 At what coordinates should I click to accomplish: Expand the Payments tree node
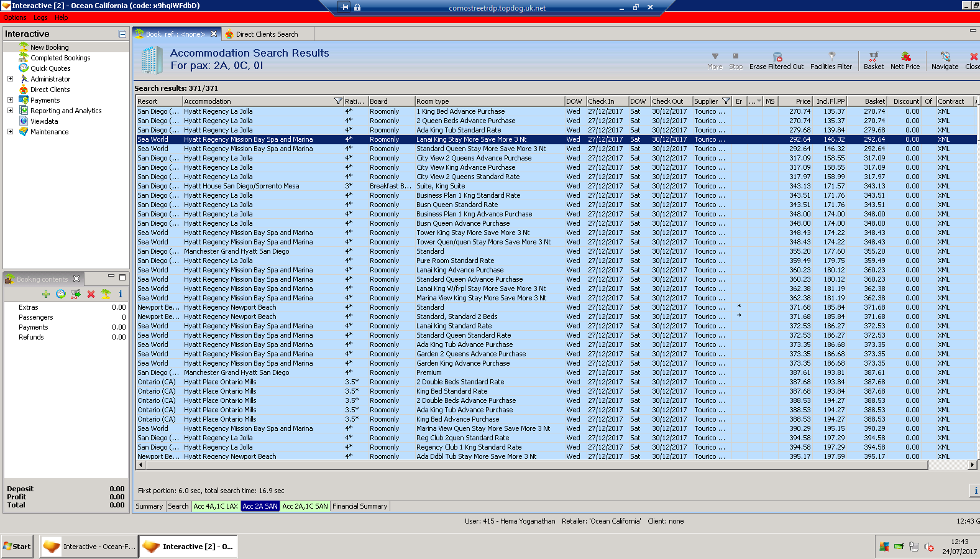(x=10, y=100)
